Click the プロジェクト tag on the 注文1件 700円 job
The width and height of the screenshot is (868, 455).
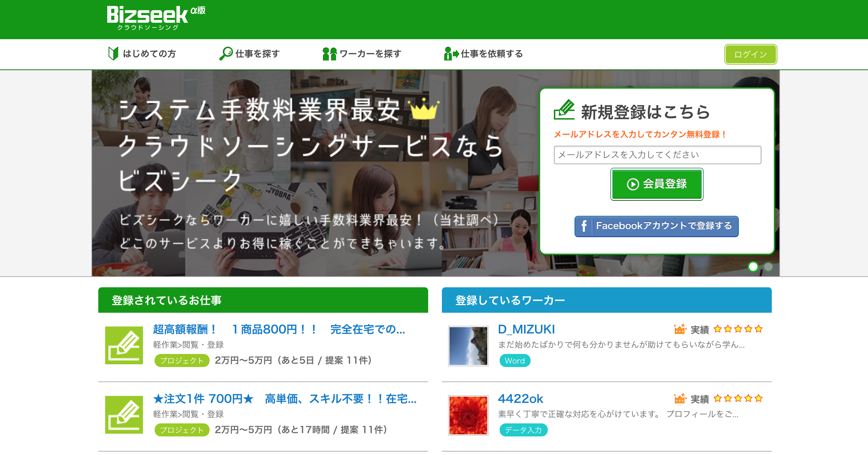pos(182,430)
